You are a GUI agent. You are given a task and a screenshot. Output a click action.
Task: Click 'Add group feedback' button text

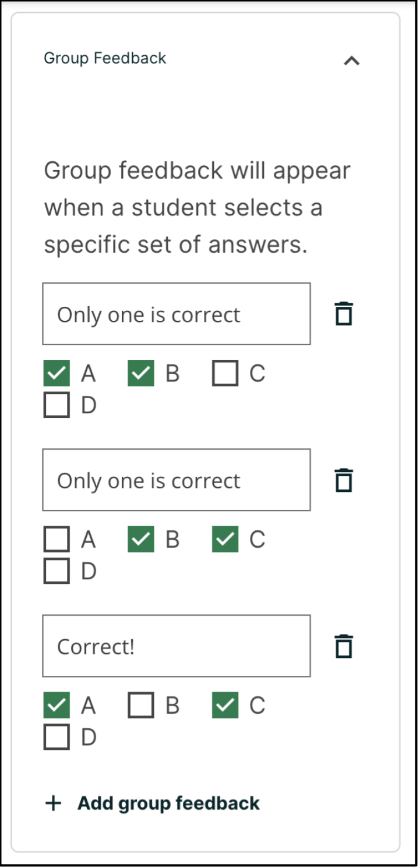click(x=168, y=803)
